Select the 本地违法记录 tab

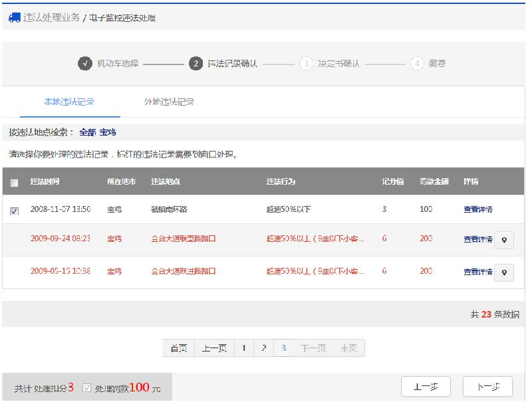pyautogui.click(x=69, y=102)
